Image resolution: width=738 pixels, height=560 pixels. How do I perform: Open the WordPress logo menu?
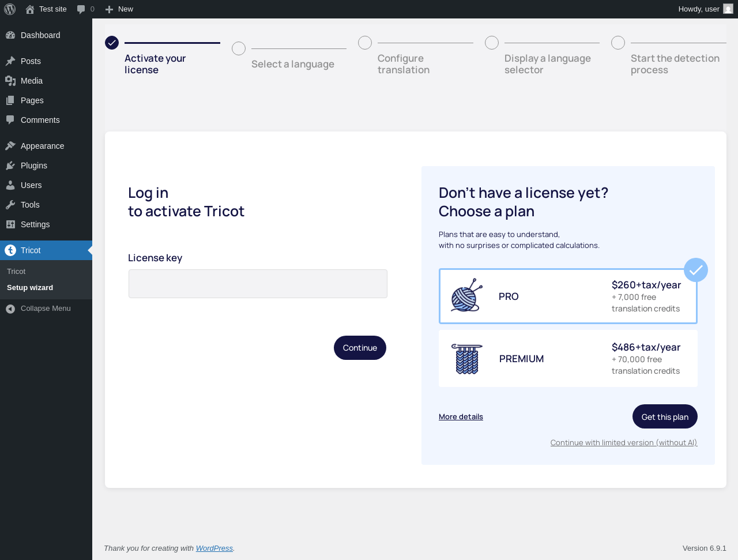point(10,9)
